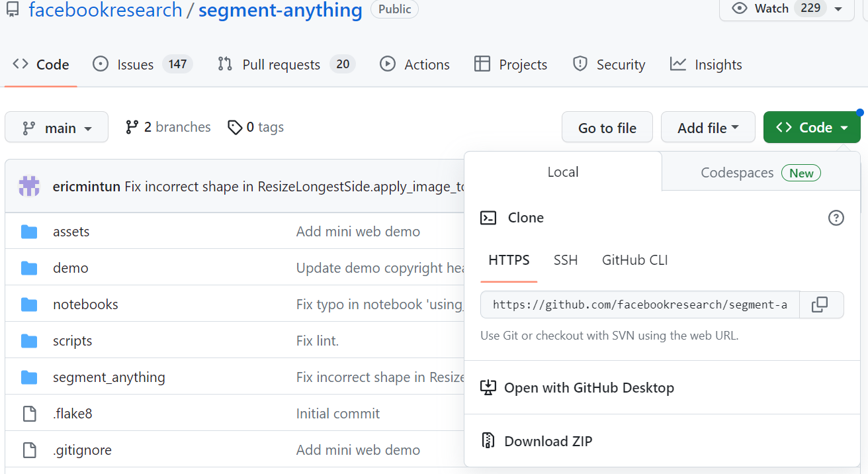
Task: Open the facebookresearch owner link
Action: tap(105, 10)
